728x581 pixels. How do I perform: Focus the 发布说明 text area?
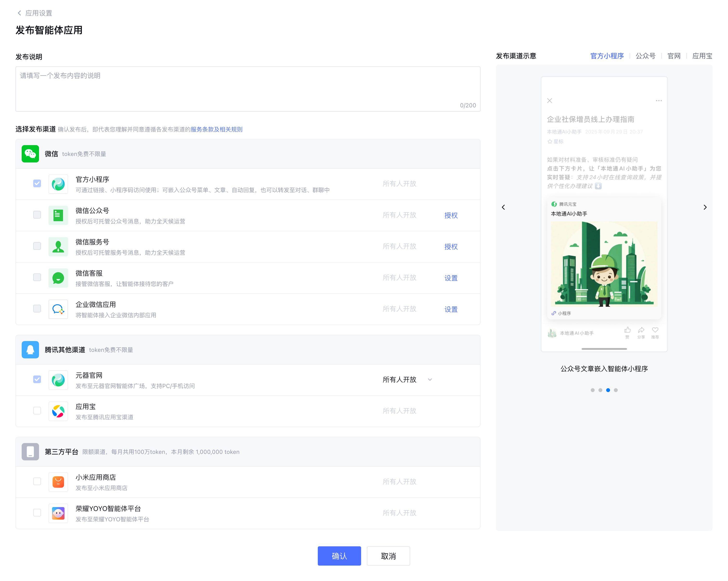click(x=247, y=89)
